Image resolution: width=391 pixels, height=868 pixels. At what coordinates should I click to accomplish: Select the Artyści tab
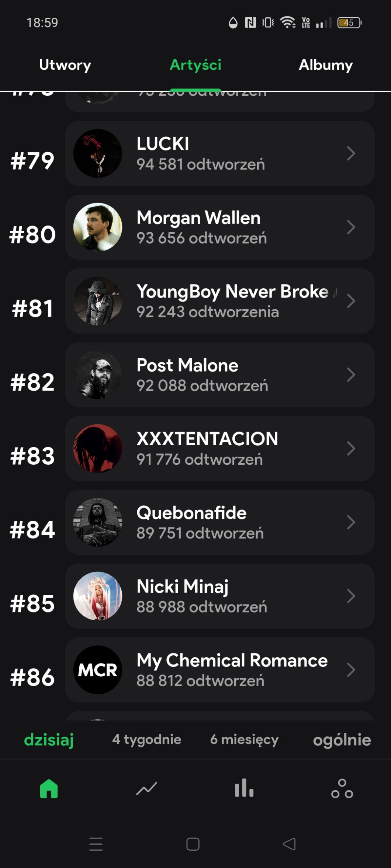[x=195, y=65]
